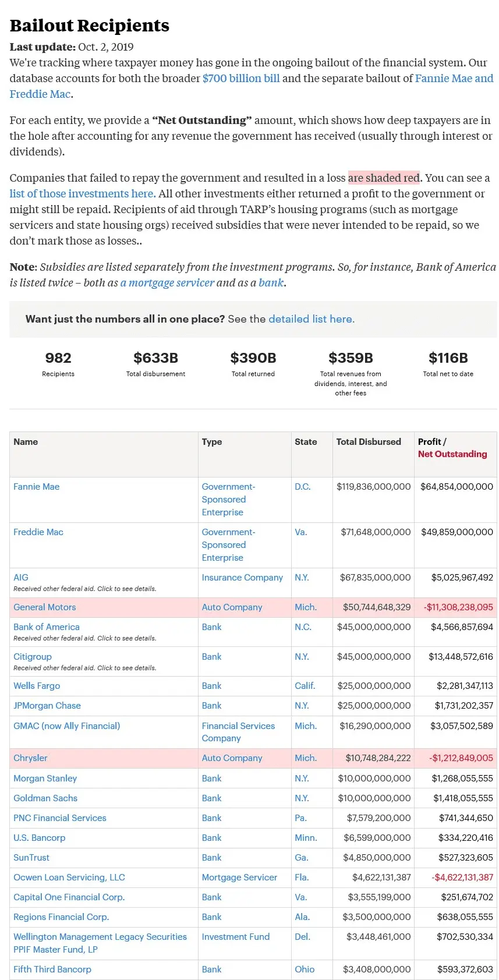
Task: Click the Ocwen Loan Servicing, LLC link
Action: [x=69, y=877]
